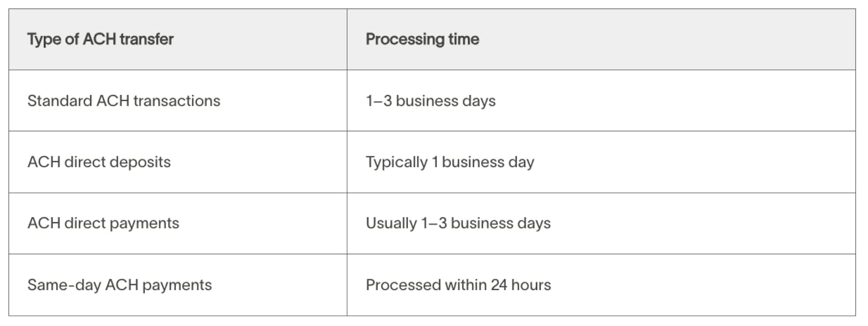
Task: Select the "Standard ACH transactions" cell
Action: click(124, 101)
